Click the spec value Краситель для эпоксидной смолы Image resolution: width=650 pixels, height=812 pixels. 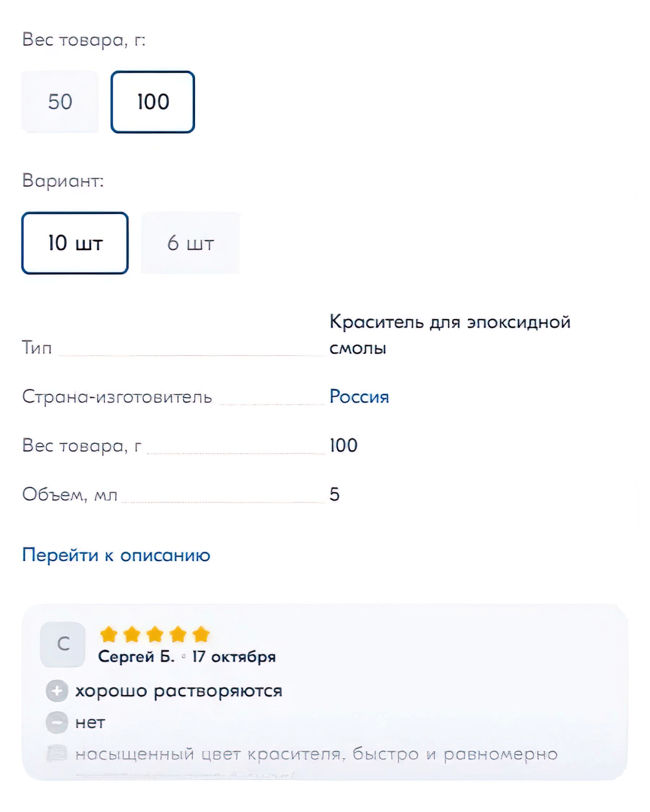tap(450, 334)
